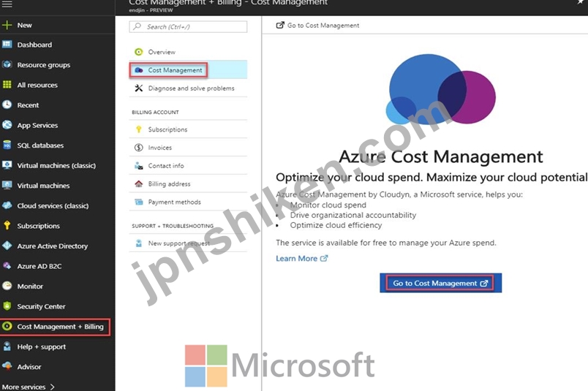Click Resource groups label in sidebar
The height and width of the screenshot is (391, 588).
tap(43, 65)
